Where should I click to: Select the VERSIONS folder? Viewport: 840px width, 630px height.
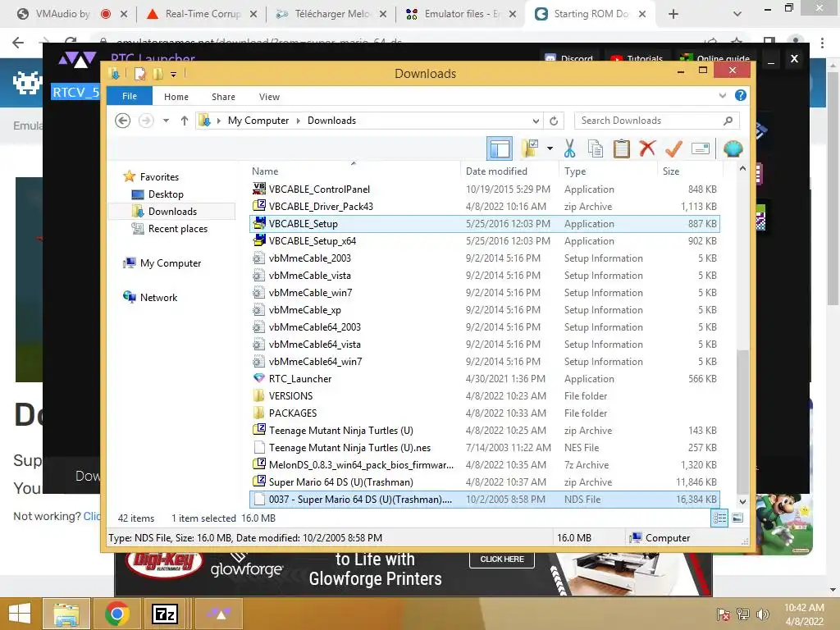[x=484, y=396]
